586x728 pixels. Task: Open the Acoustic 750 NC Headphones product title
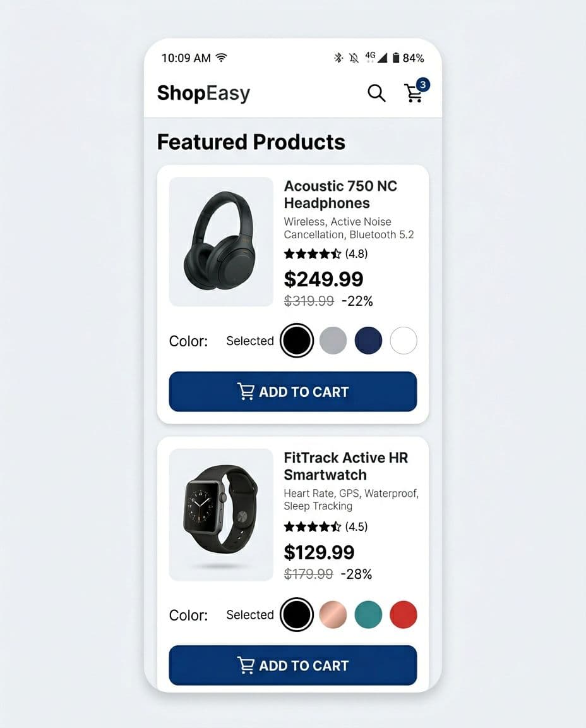341,195
